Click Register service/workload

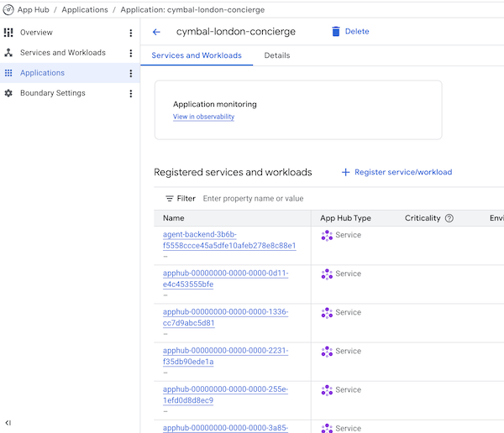[403, 172]
